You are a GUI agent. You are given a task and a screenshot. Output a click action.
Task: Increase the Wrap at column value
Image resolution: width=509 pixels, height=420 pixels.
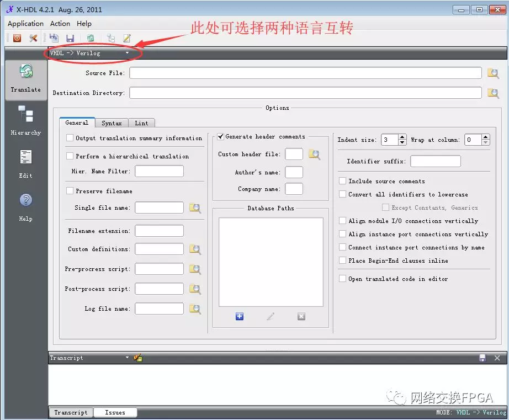click(x=485, y=137)
